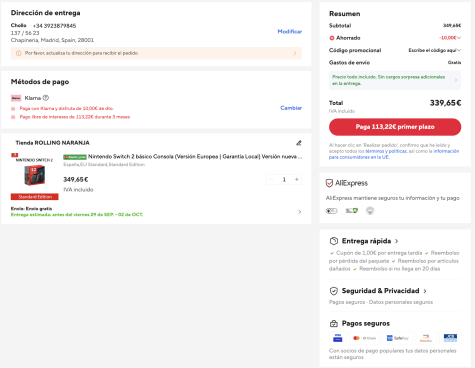Image resolution: width=475 pixels, height=368 pixels.
Task: Click the Total 339,65€ amount
Action: click(445, 103)
